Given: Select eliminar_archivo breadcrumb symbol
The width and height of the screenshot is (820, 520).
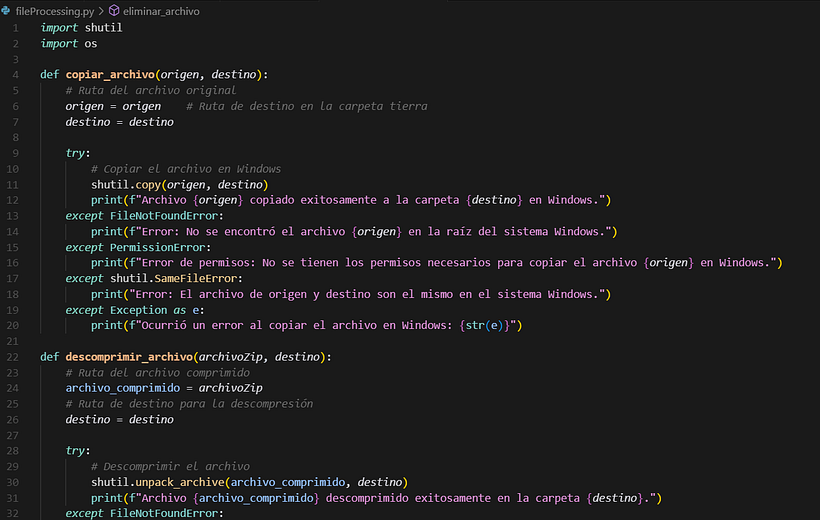Looking at the screenshot, I should pyautogui.click(x=161, y=11).
